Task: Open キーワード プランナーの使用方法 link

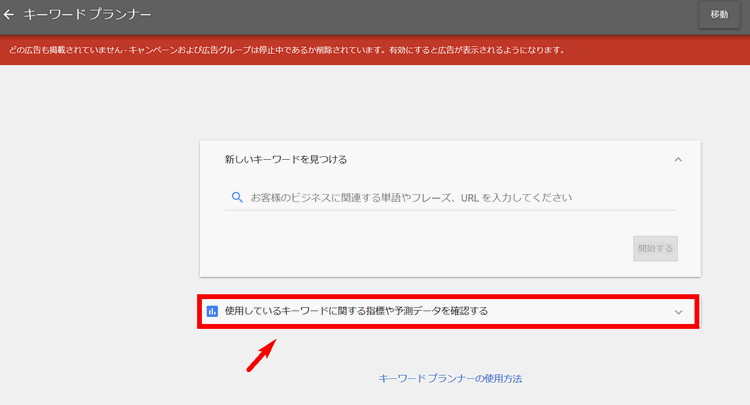Action: [x=450, y=378]
